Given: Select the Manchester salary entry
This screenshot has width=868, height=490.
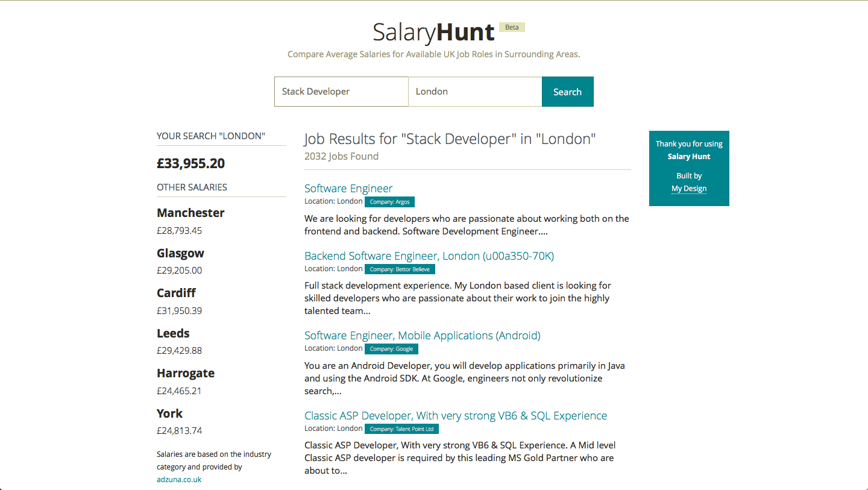Looking at the screenshot, I should coord(190,213).
